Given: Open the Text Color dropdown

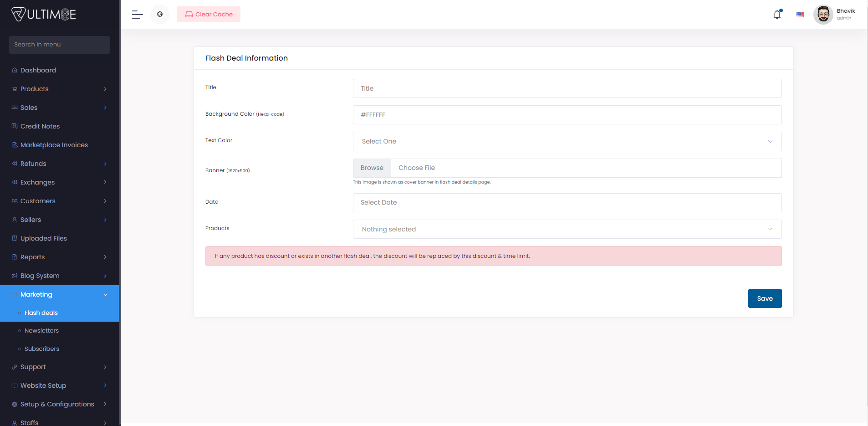Looking at the screenshot, I should [567, 141].
